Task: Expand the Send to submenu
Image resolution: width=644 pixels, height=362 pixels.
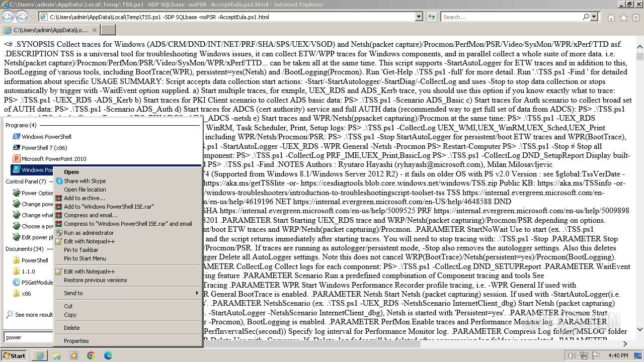Action: click(127, 293)
